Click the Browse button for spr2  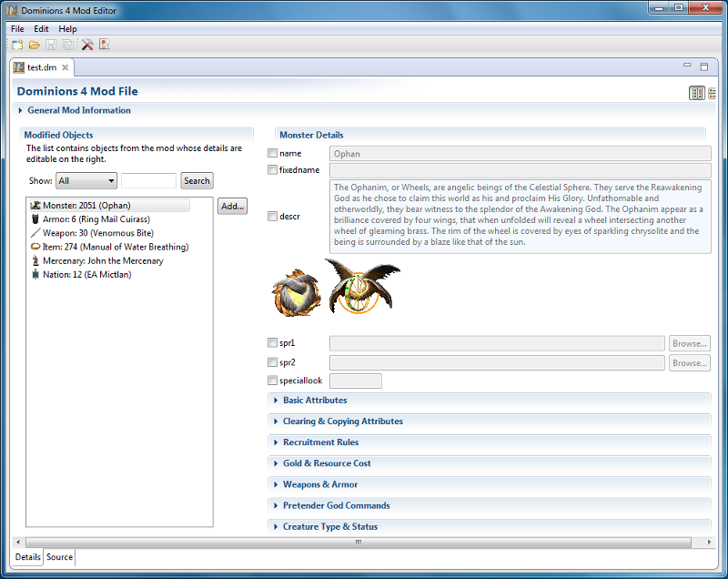[x=690, y=363]
